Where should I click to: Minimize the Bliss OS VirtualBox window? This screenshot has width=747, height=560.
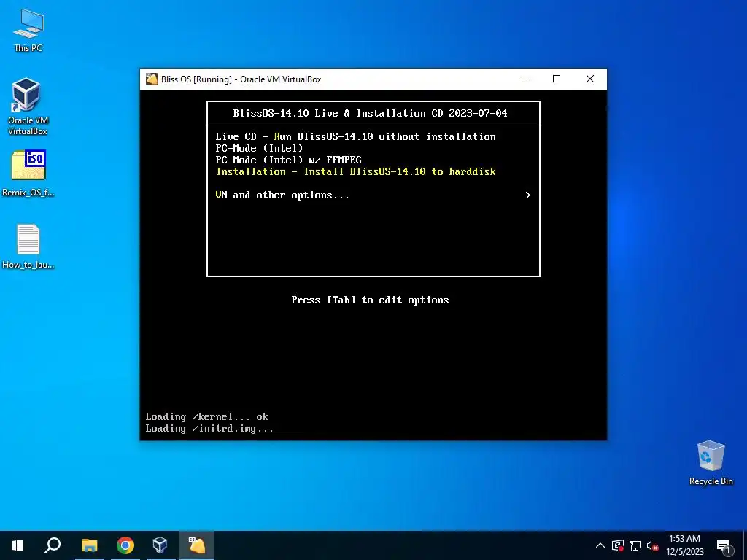[524, 79]
